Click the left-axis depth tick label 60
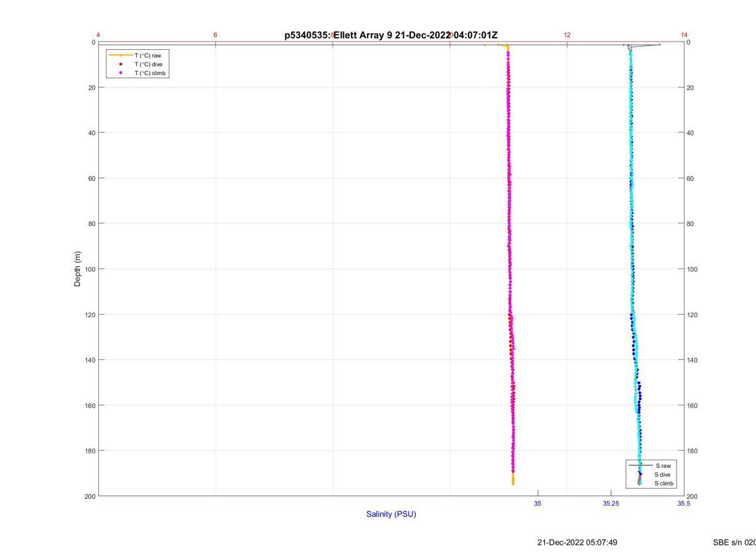Screen dimensions: 756x558 91,178
